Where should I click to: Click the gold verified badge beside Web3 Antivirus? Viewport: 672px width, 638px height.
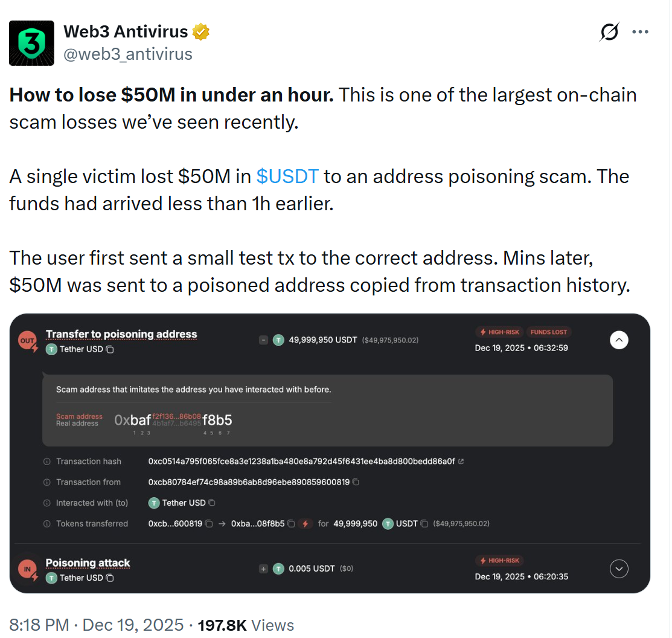[200, 31]
